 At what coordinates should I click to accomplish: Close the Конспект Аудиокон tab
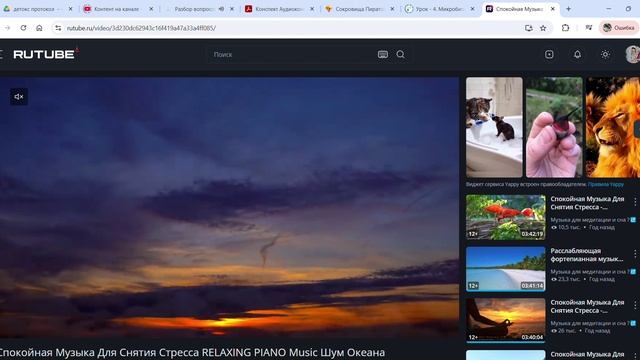pyautogui.click(x=312, y=9)
